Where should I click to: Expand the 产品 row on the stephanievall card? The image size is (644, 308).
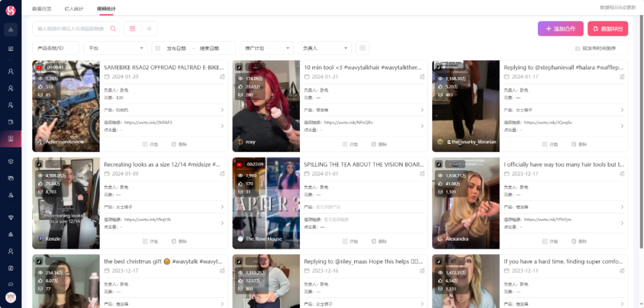(x=622, y=110)
